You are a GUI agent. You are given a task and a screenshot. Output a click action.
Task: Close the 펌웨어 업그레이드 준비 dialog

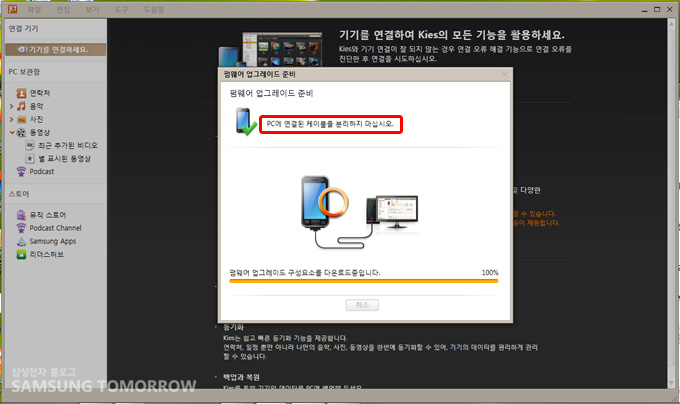pyautogui.click(x=504, y=75)
